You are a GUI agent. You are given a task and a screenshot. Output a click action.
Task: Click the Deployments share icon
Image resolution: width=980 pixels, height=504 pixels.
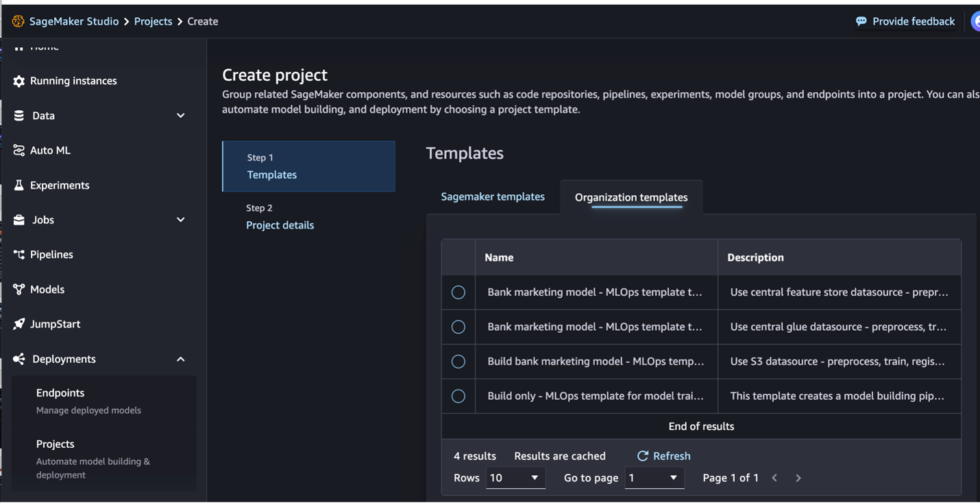coord(19,359)
